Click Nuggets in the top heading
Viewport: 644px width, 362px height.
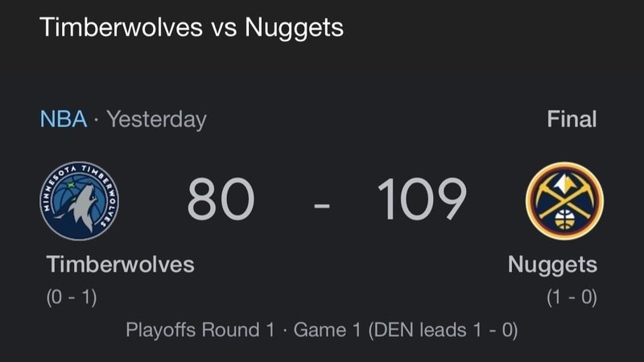pyautogui.click(x=294, y=27)
